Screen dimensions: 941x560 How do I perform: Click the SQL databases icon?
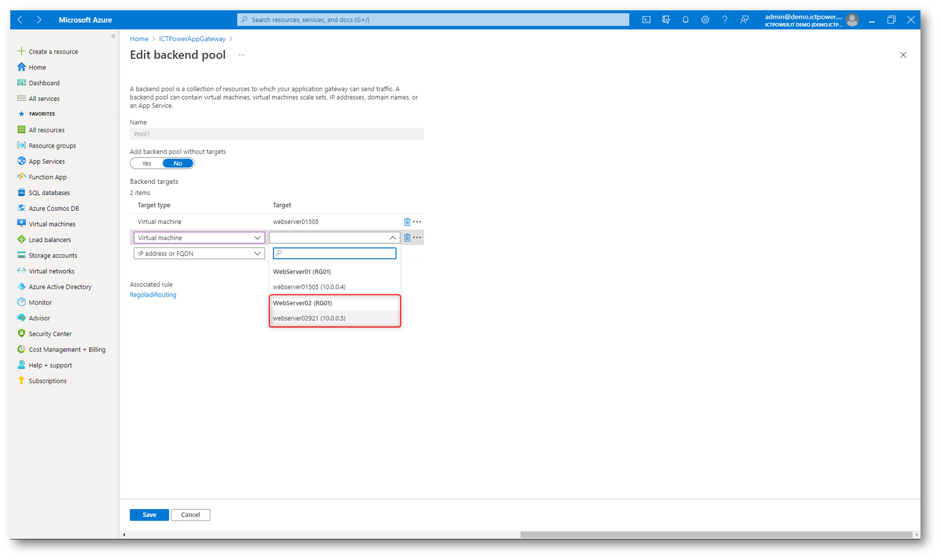click(x=21, y=192)
